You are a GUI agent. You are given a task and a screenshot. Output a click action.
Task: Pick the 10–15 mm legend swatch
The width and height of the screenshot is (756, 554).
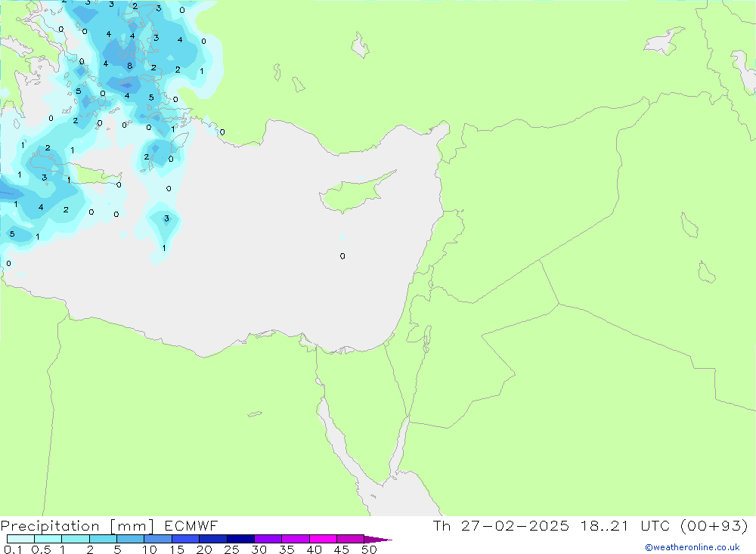pyautogui.click(x=158, y=539)
